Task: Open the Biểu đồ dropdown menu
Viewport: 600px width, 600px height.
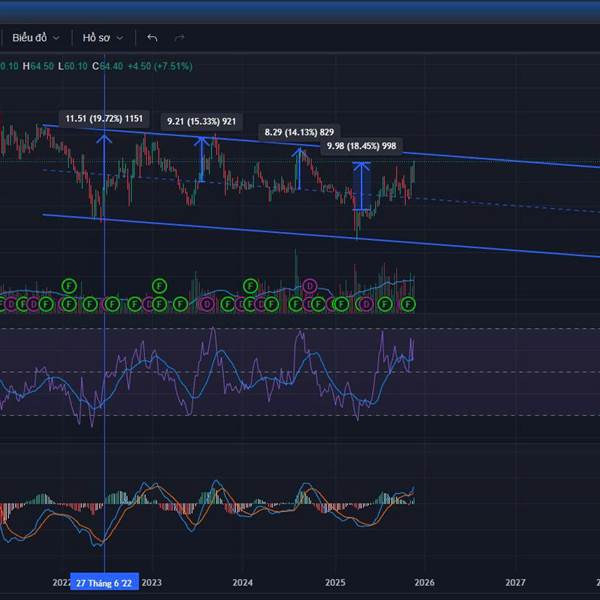Action: 35,38
